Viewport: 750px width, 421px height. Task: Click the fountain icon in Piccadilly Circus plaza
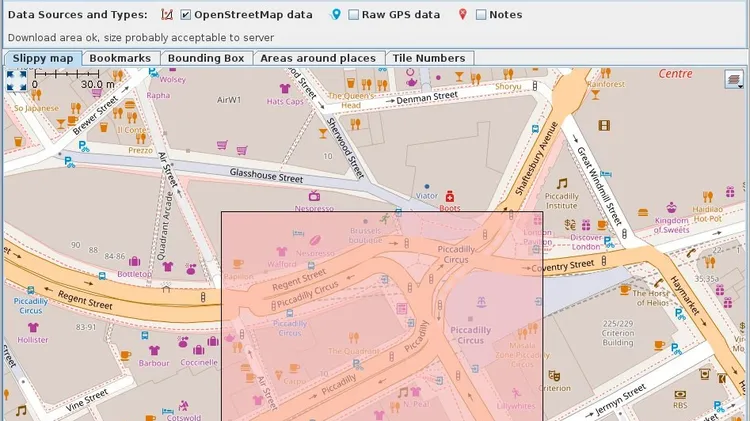(481, 302)
